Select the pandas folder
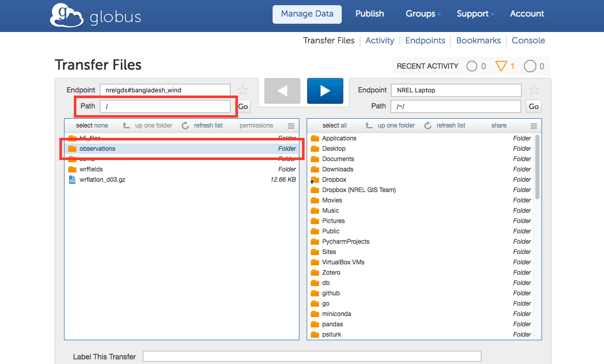The width and height of the screenshot is (604, 364). (332, 324)
